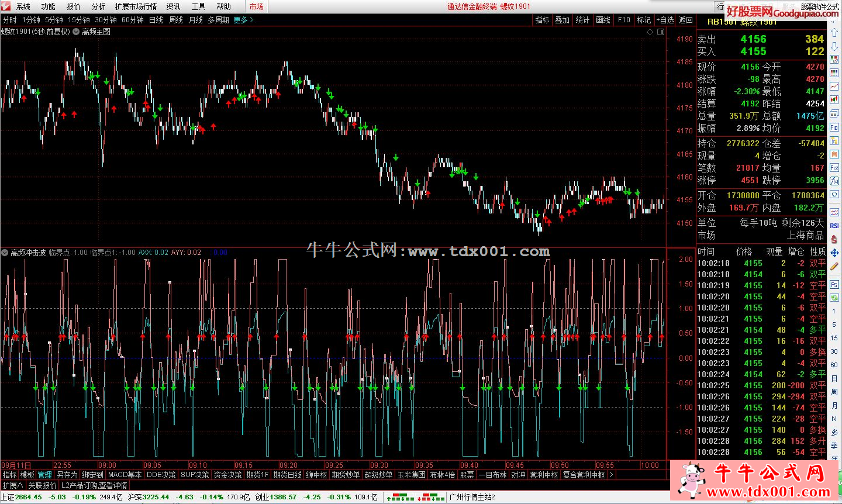This screenshot has height=504, width=842.
Task: Open the dropdown arrow beside 高频冲击波
Action: coord(5,253)
